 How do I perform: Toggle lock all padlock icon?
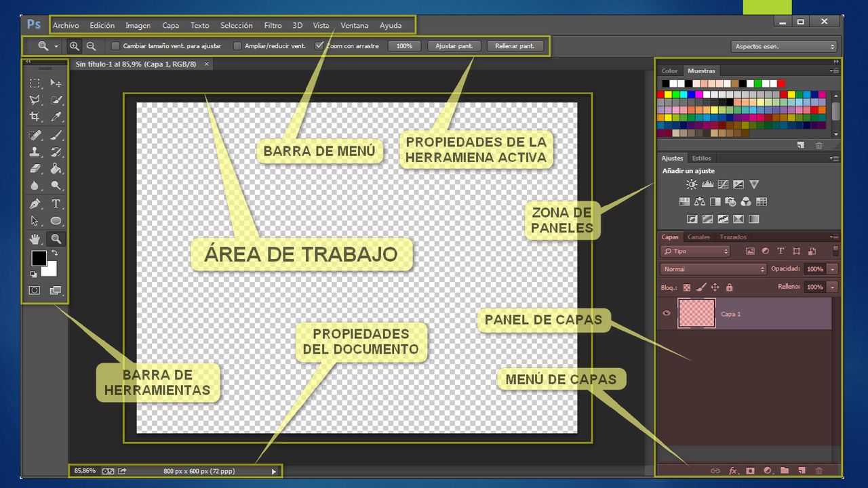730,287
